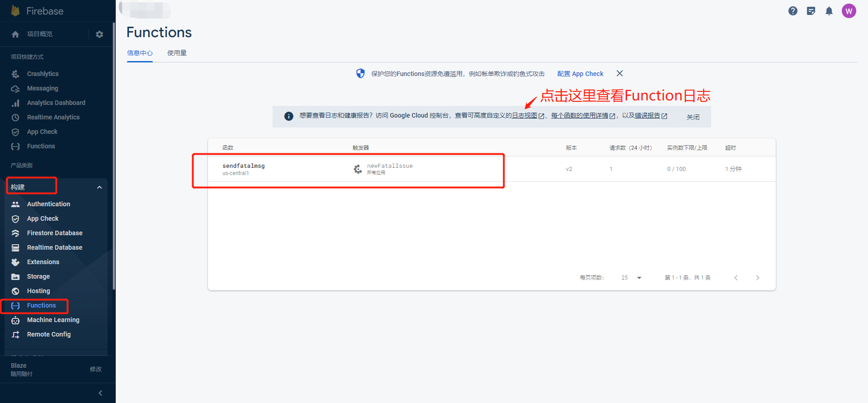This screenshot has width=868, height=403.
Task: Click the shield icon in App Check banner
Action: pos(360,73)
